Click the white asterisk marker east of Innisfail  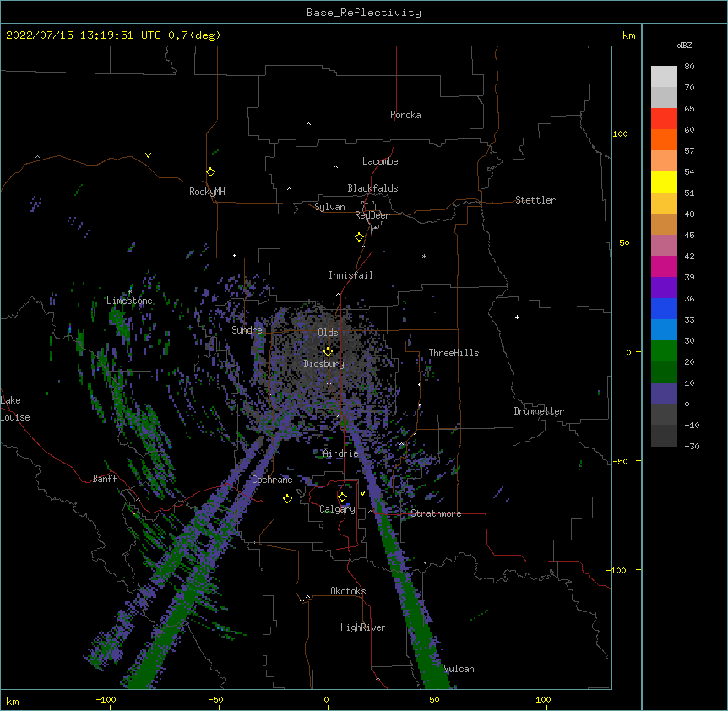424,256
